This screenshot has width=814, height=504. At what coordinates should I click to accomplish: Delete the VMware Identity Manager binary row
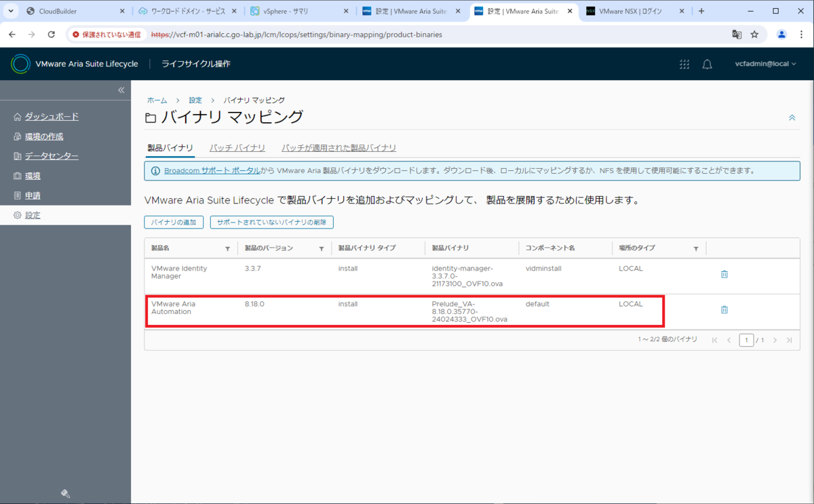pyautogui.click(x=724, y=274)
